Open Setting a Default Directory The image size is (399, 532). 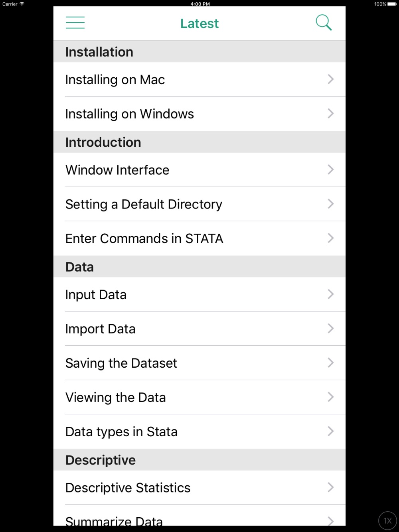pos(199,204)
